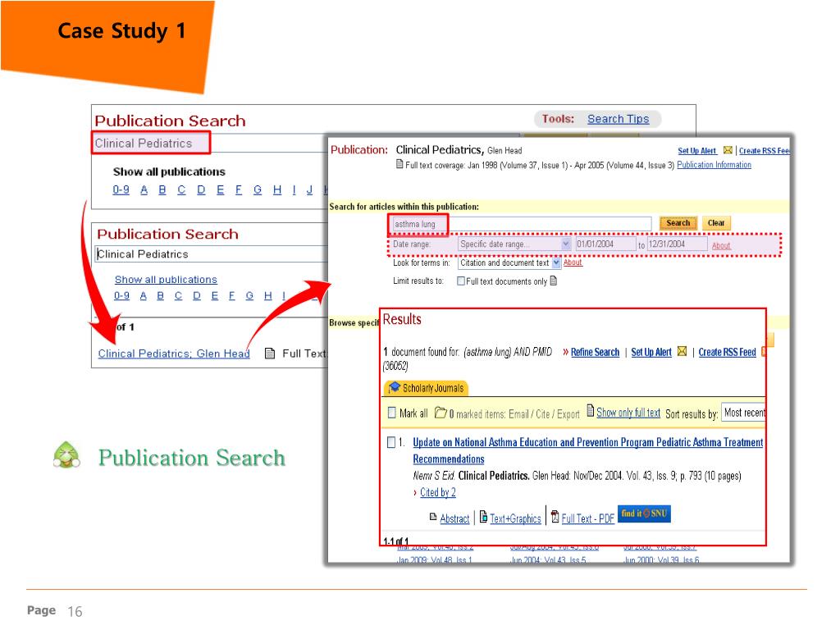Open the Text+Graphics link
Screen dimensions: 840x630
pos(515,518)
